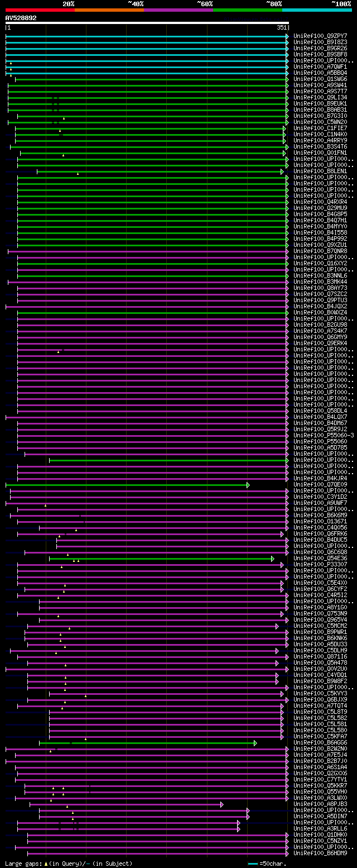Click the red 20% identity color segment
Image resolution: width=357 pixels, height=868 pixels.
point(40,9)
